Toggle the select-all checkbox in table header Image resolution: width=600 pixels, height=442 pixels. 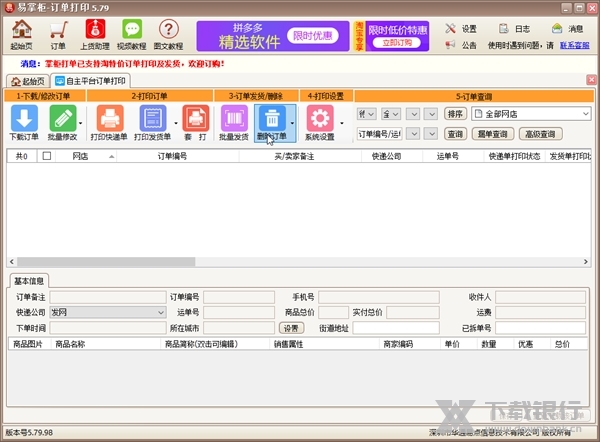point(47,156)
